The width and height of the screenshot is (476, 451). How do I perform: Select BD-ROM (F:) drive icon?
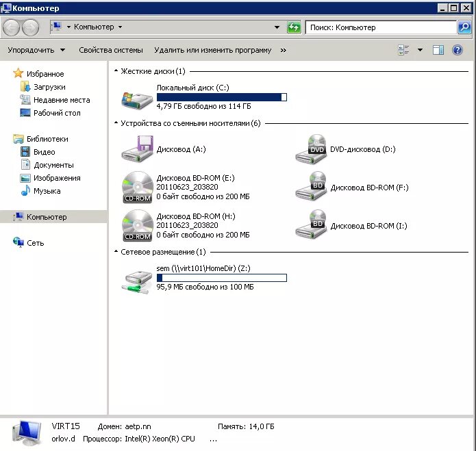pos(311,187)
